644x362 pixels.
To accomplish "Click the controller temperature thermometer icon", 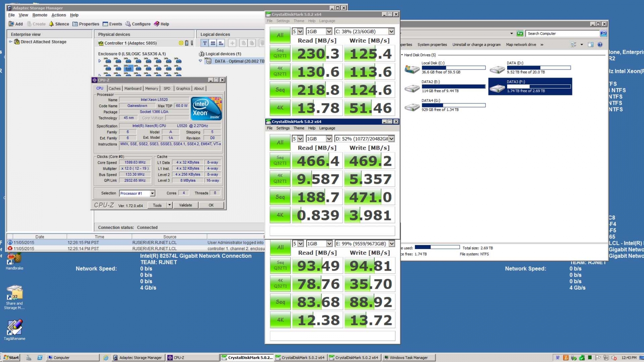I will [x=192, y=43].
